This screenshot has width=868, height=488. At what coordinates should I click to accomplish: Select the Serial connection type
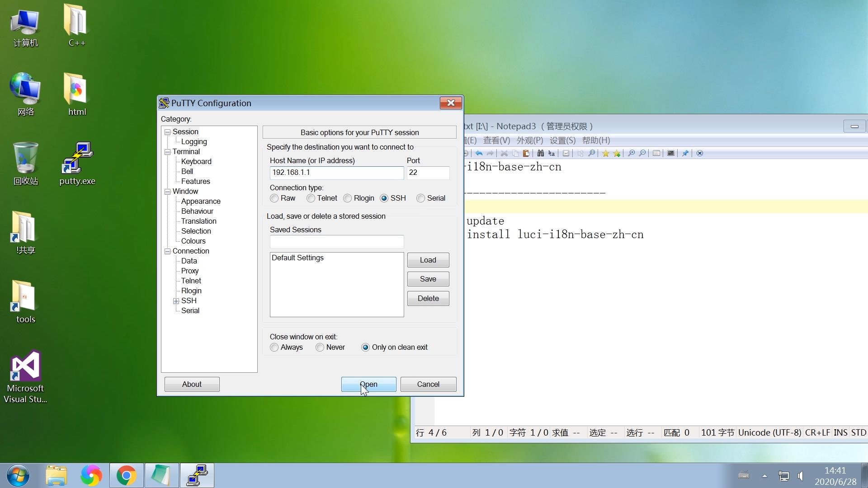click(421, 198)
